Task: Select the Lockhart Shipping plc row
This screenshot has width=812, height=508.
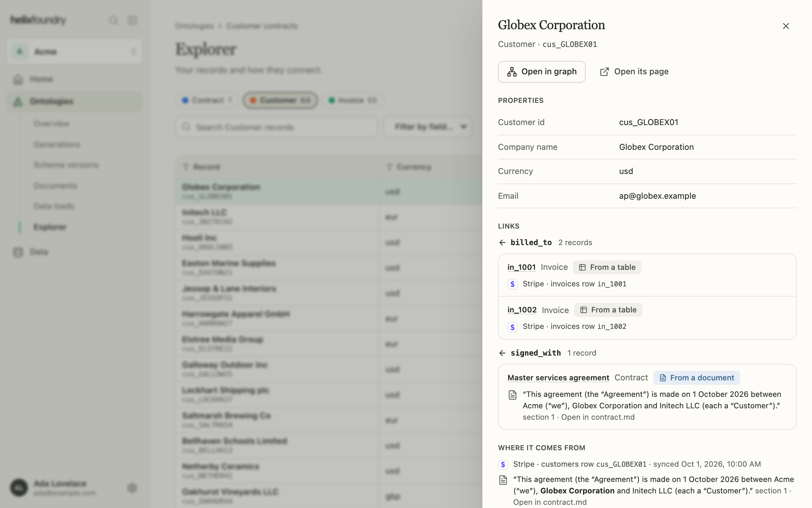Action: 329,394
